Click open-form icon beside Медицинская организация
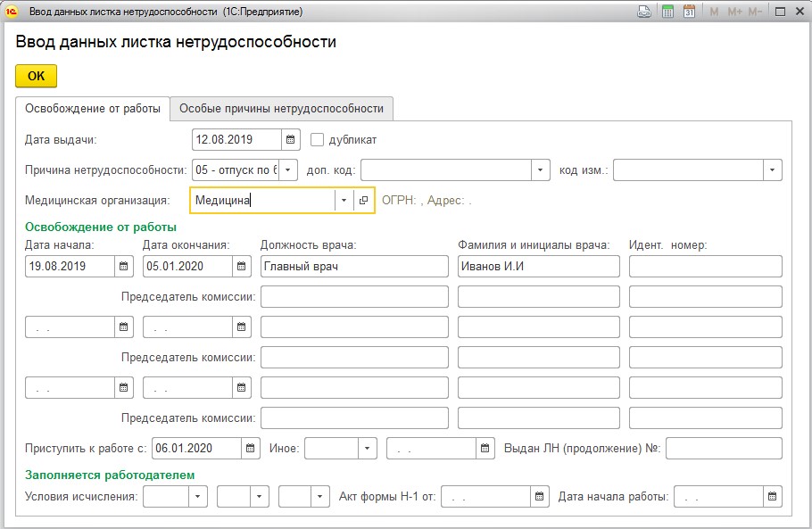Image resolution: width=812 pixels, height=529 pixels. [363, 201]
